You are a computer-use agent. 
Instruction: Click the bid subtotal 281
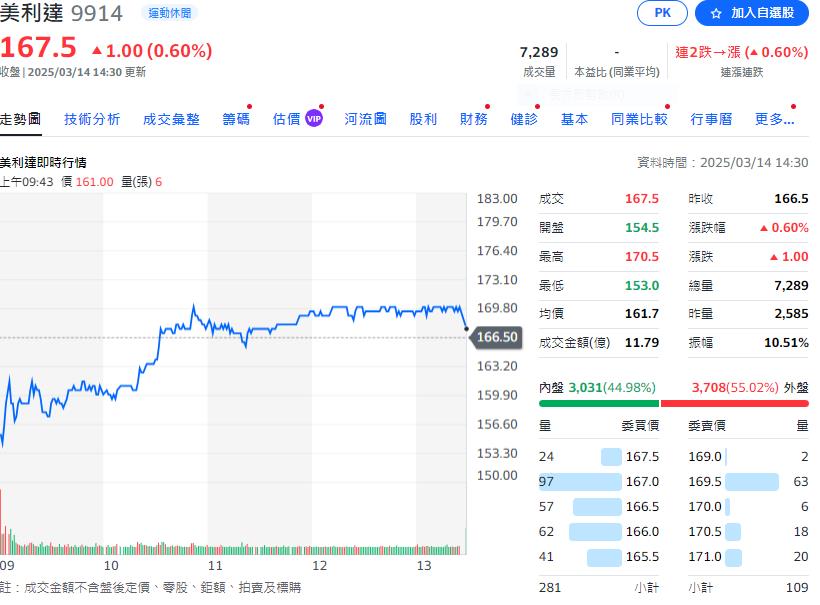click(550, 588)
